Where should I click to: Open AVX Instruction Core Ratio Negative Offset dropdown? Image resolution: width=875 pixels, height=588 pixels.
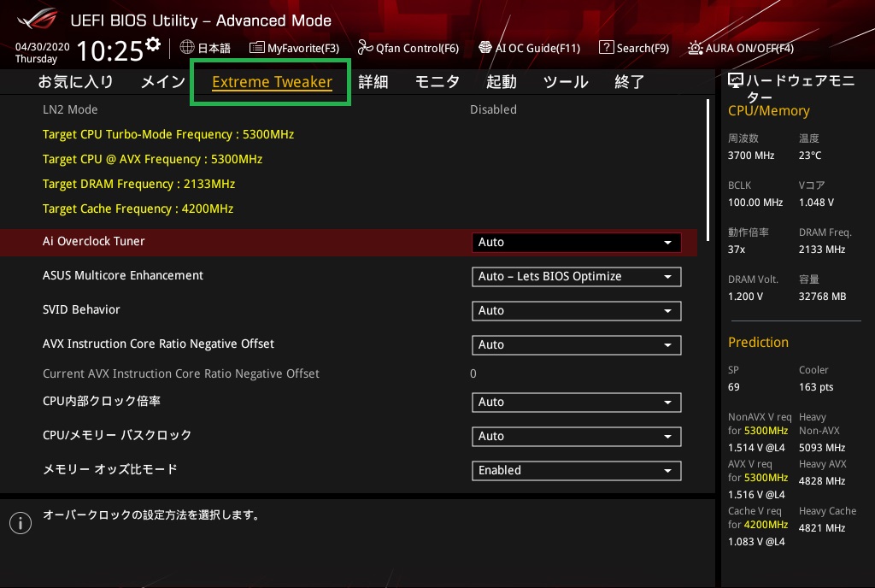click(x=577, y=344)
